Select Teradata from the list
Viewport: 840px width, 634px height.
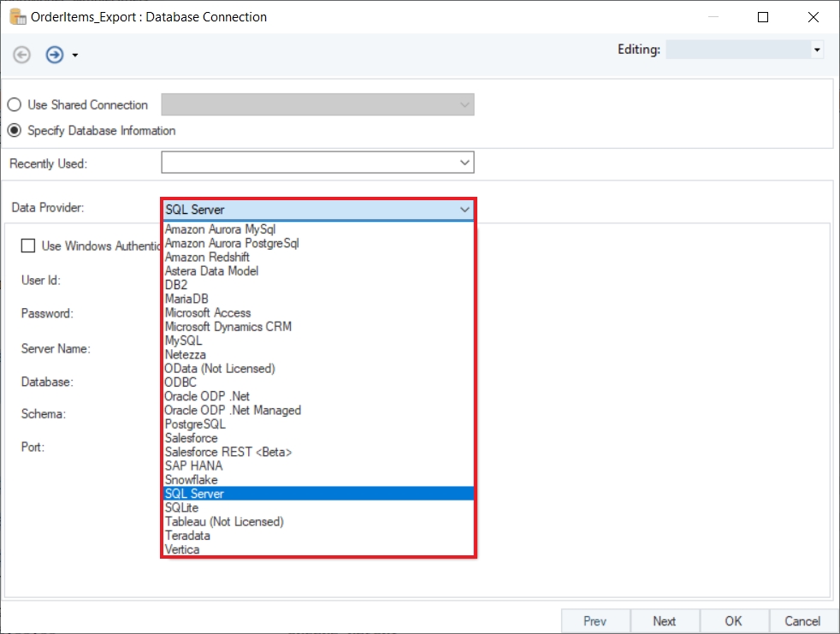tap(187, 535)
